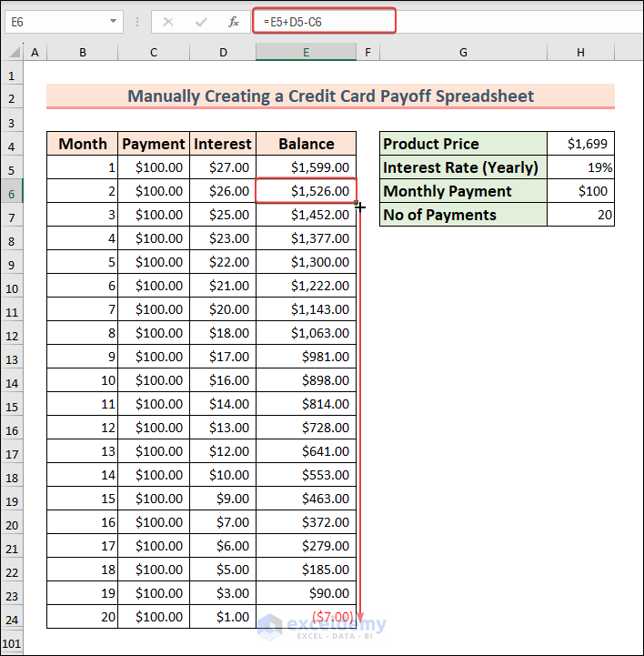
Task: Select the interest cell '$10.00'
Action: pos(223,474)
